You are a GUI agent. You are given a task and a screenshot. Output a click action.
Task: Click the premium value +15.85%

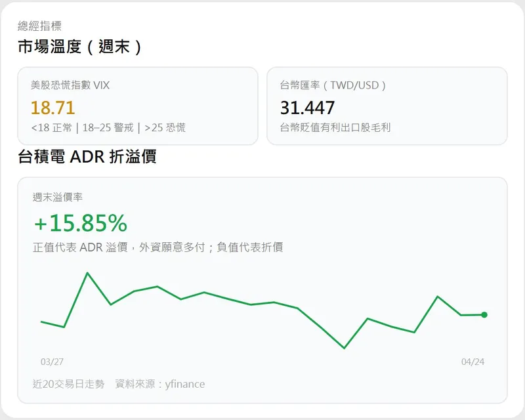81,223
